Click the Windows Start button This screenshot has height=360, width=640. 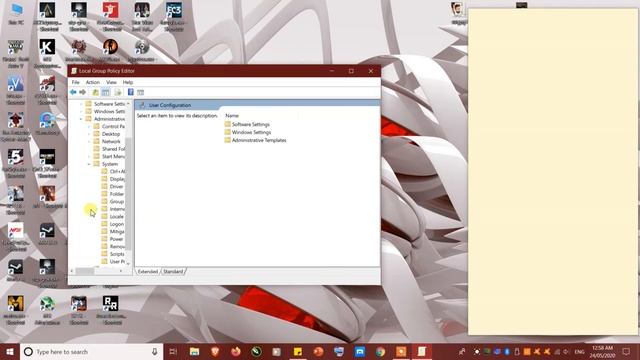(10, 351)
